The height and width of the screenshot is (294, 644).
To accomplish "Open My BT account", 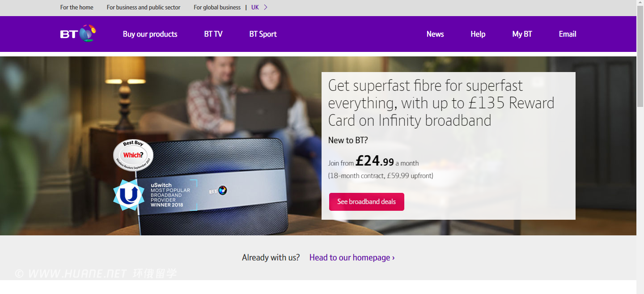I will coord(522,34).
